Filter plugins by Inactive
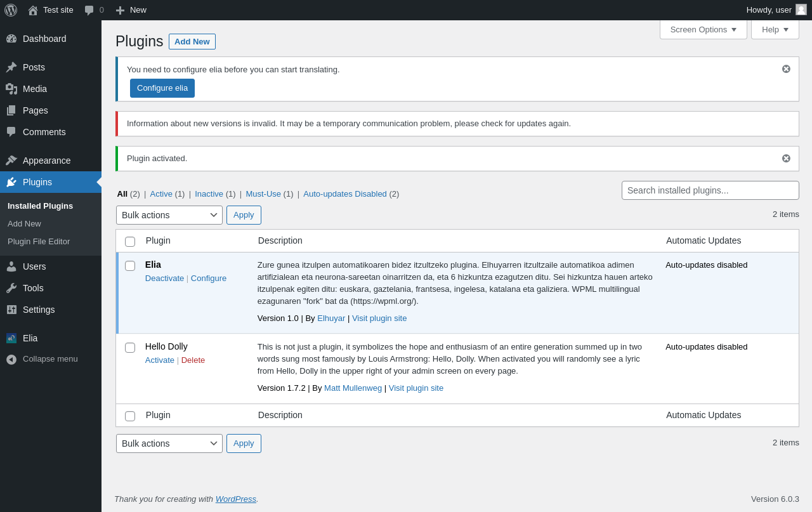Image resolution: width=812 pixels, height=512 pixels. [209, 194]
